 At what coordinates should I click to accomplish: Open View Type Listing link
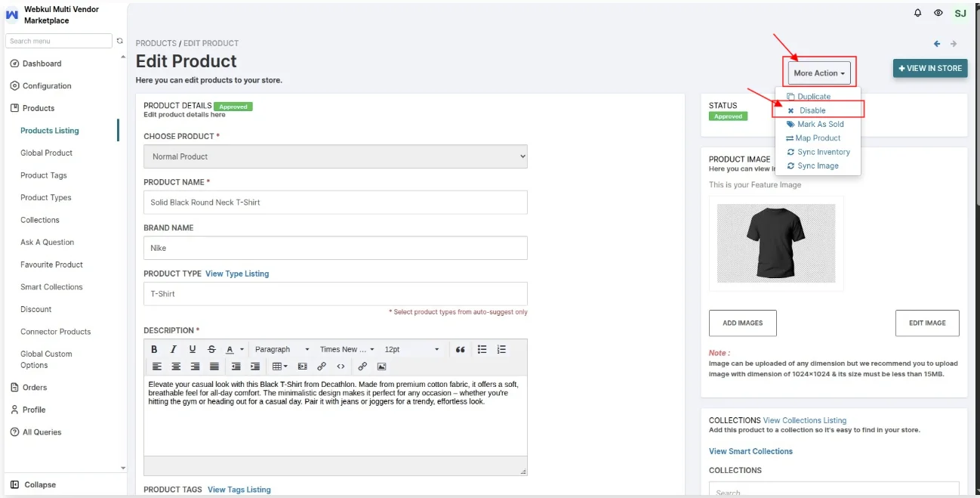click(x=237, y=274)
